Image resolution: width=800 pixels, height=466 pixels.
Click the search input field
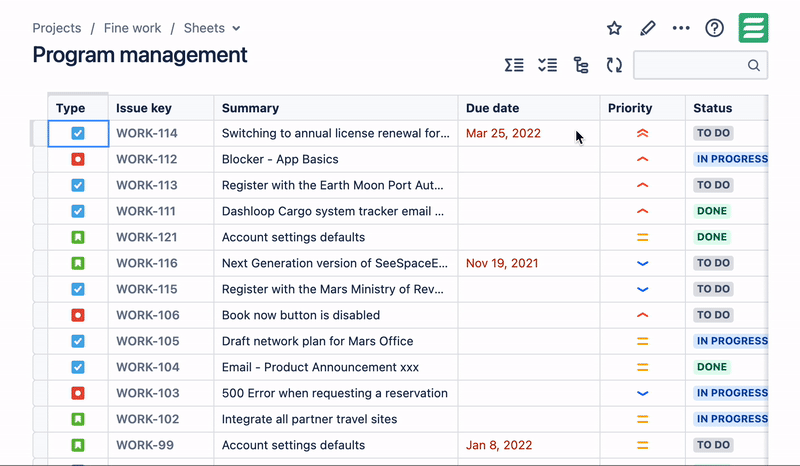pyautogui.click(x=701, y=65)
